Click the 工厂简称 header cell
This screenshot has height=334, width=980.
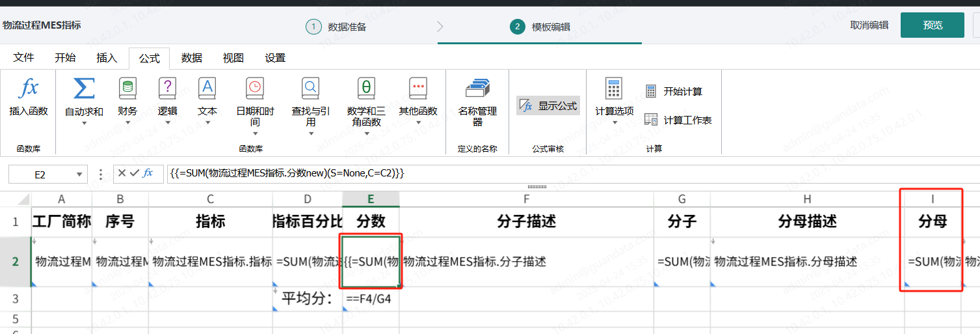[62, 222]
